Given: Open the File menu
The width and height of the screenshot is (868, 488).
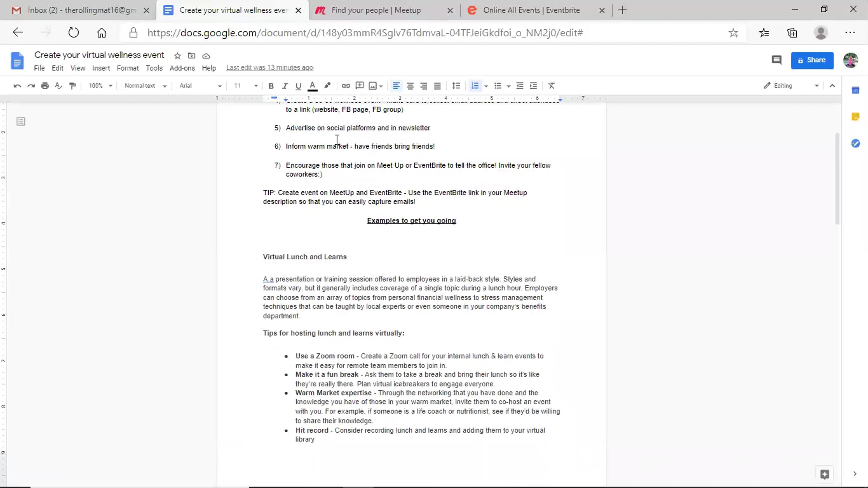Looking at the screenshot, I should [39, 68].
